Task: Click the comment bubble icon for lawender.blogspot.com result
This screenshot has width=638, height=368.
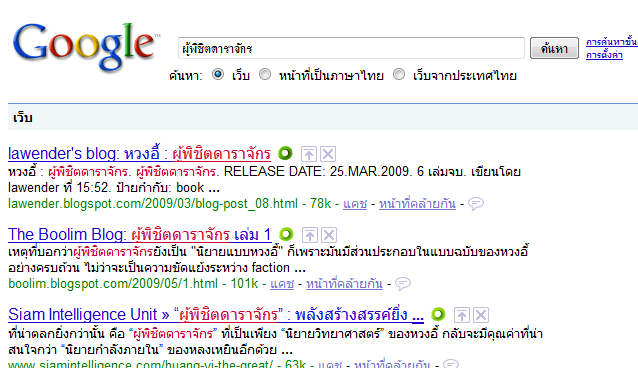Action: click(x=476, y=204)
